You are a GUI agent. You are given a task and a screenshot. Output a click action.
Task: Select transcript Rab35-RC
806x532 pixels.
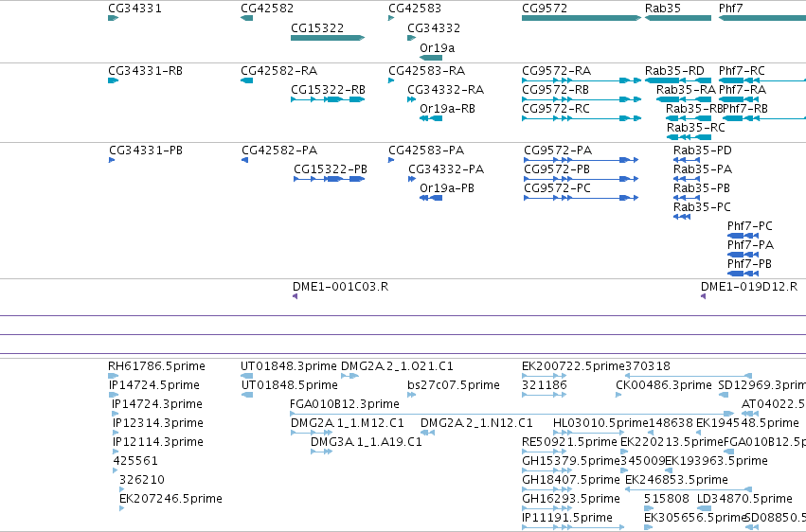(695, 128)
